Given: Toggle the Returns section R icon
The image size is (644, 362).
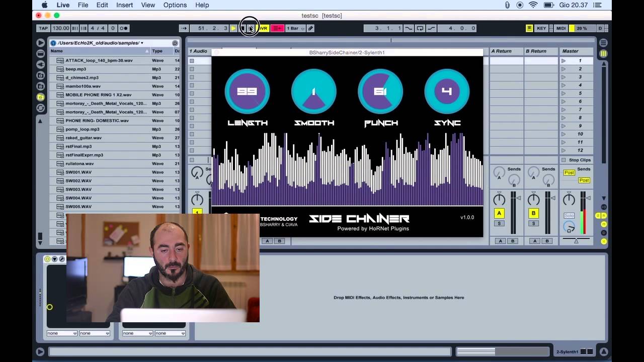Looking at the screenshot, I should pos(604,216).
